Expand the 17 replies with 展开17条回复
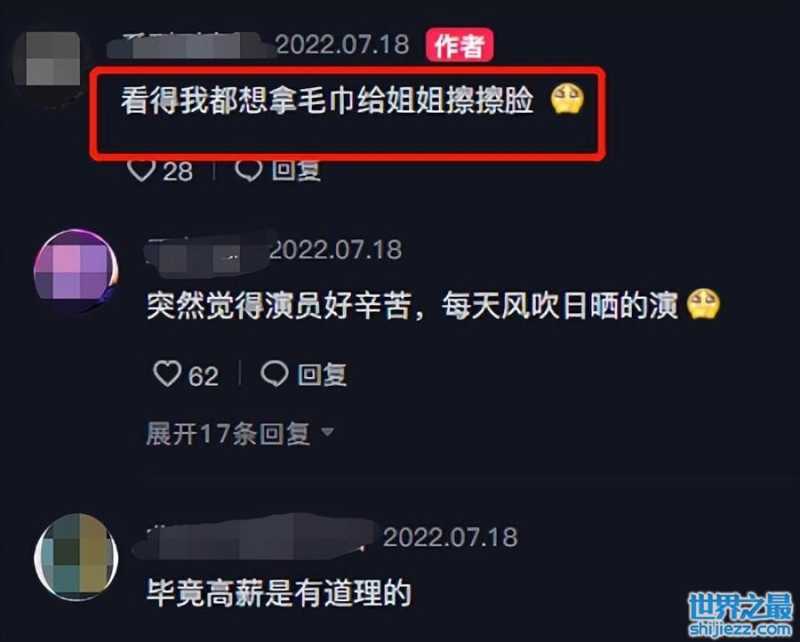Viewport: 800px width, 642px height. click(228, 434)
